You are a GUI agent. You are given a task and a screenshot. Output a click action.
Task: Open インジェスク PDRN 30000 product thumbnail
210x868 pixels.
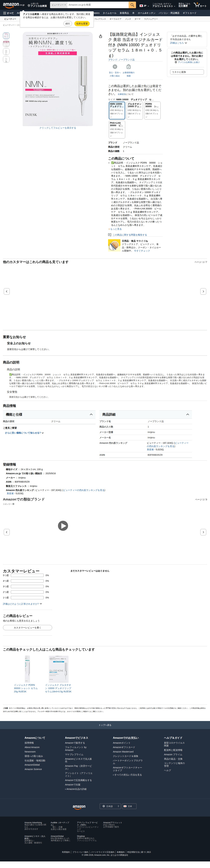click(27, 669)
